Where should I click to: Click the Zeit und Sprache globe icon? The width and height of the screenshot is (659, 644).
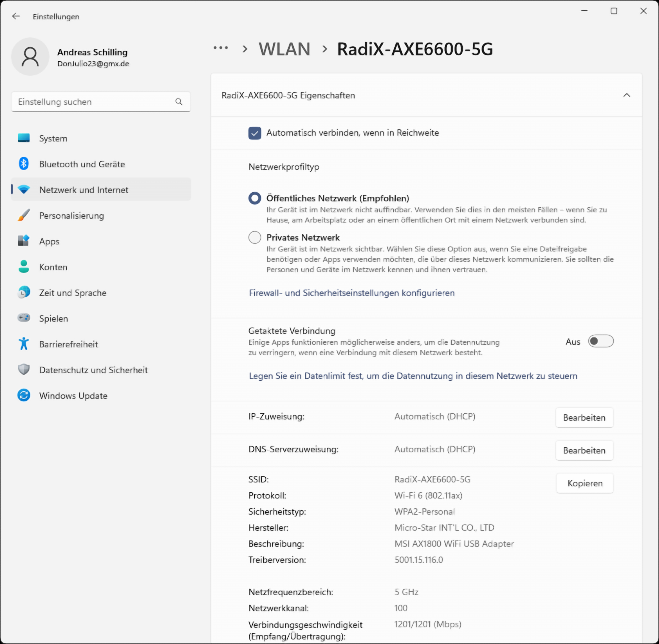coord(24,292)
